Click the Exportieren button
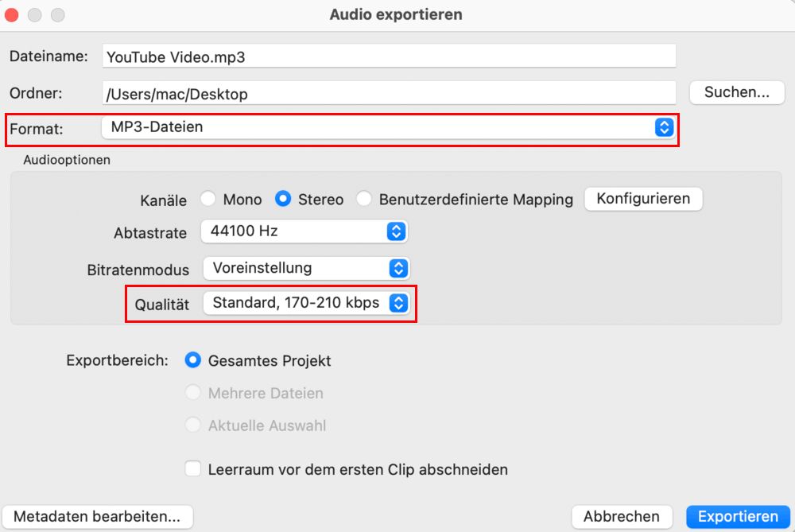Image resolution: width=795 pixels, height=532 pixels. [738, 517]
